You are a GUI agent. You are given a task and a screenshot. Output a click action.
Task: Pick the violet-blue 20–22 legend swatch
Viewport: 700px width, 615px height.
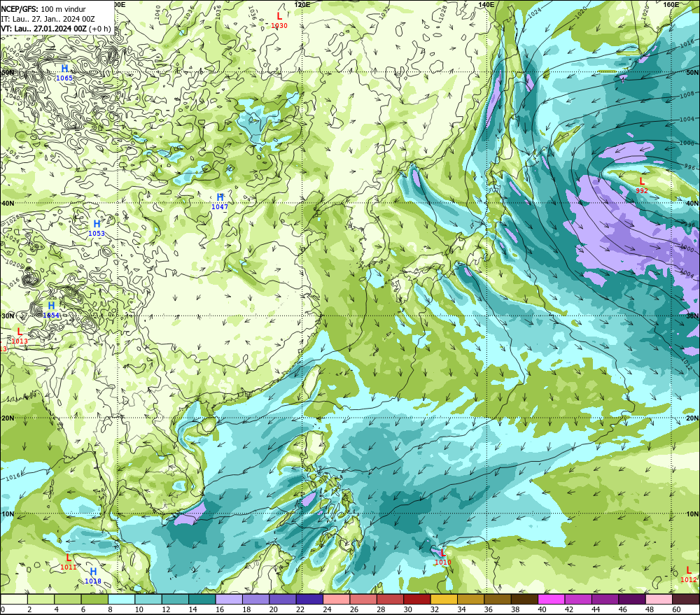point(283,600)
